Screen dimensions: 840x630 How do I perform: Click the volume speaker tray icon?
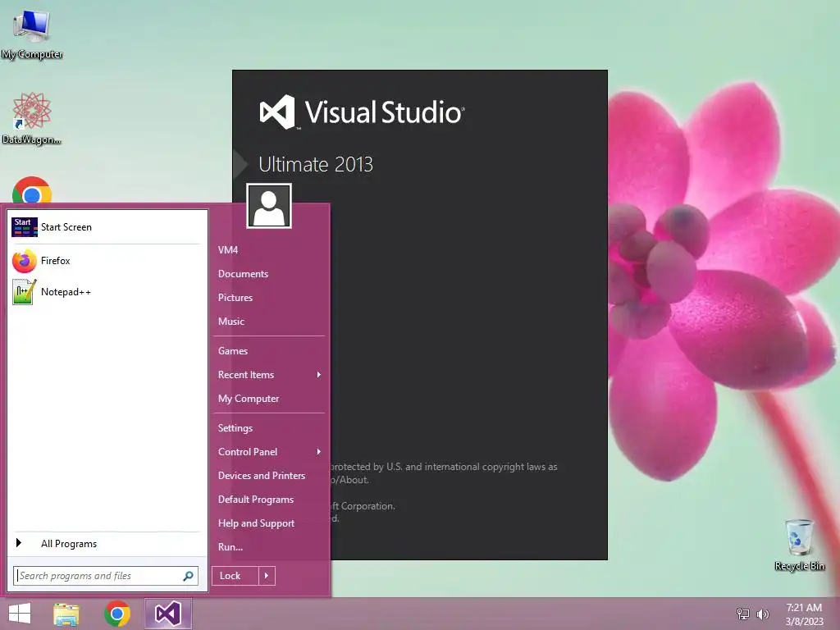(x=762, y=614)
